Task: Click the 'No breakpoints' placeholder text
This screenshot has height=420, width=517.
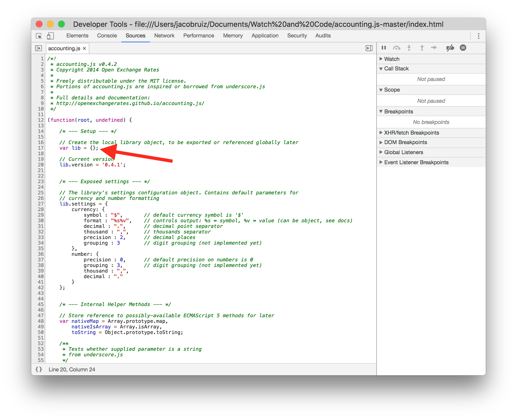Action: (x=431, y=122)
